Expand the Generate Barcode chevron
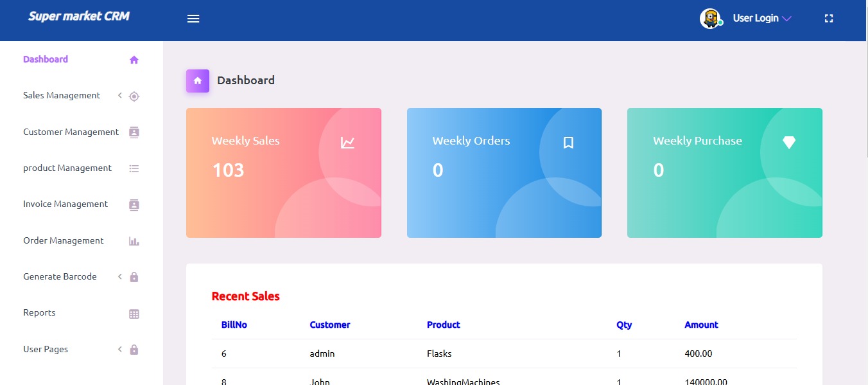The image size is (868, 385). pos(120,276)
